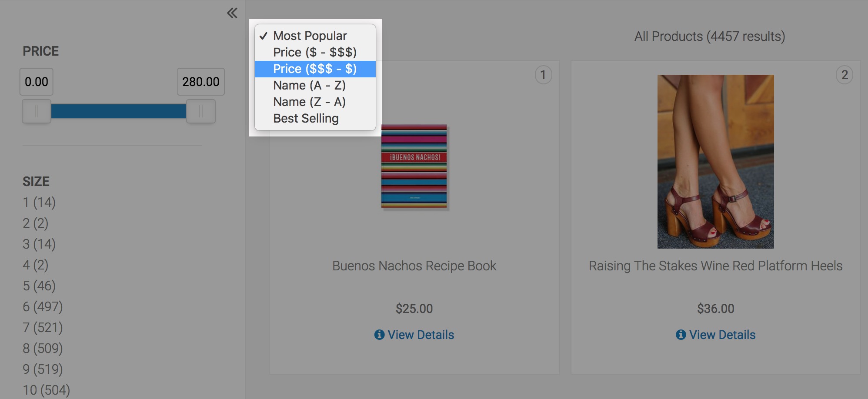This screenshot has width=868, height=399.
Task: Filter by size 7 (521)
Action: tap(43, 328)
